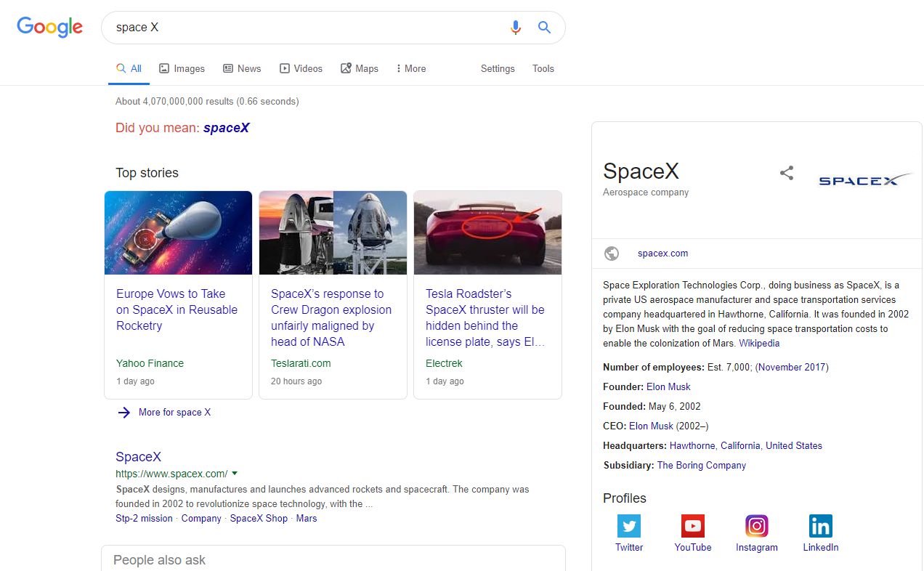The image size is (924, 571).
Task: Open SpaceX Twitter profile icon
Action: click(x=629, y=526)
